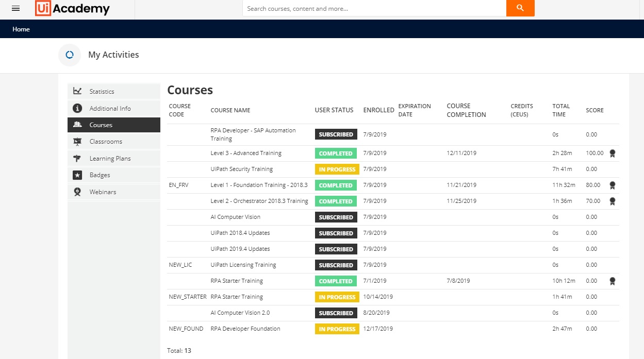The image size is (644, 359).
Task: Open Level 2 - Orchestrator 2018.3 Training
Action: pyautogui.click(x=259, y=201)
